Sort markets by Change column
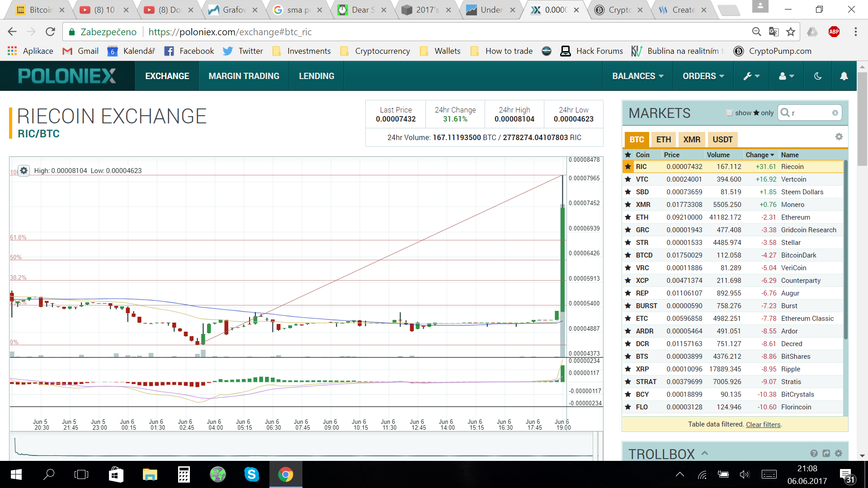868x488 pixels. [x=759, y=155]
